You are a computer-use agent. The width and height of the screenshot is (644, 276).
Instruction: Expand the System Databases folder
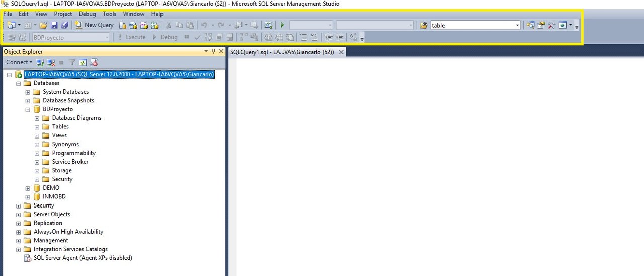[28, 92]
